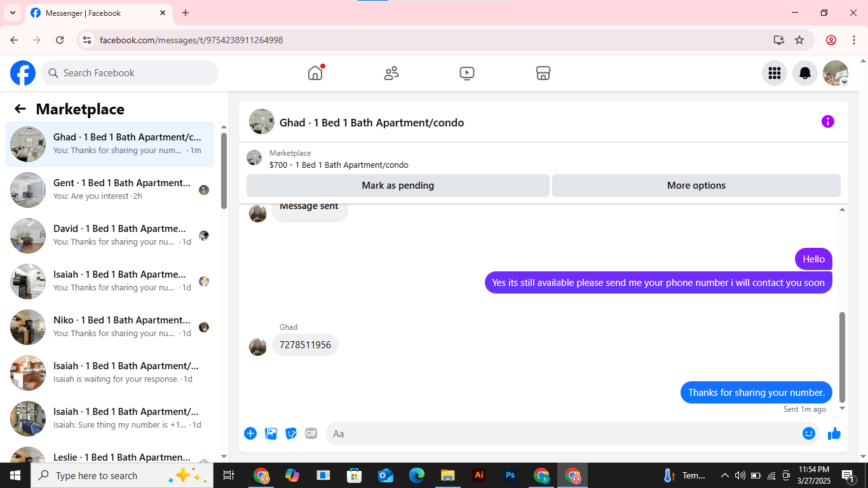868x488 pixels.
Task: Select the David conversation
Action: coord(109,236)
